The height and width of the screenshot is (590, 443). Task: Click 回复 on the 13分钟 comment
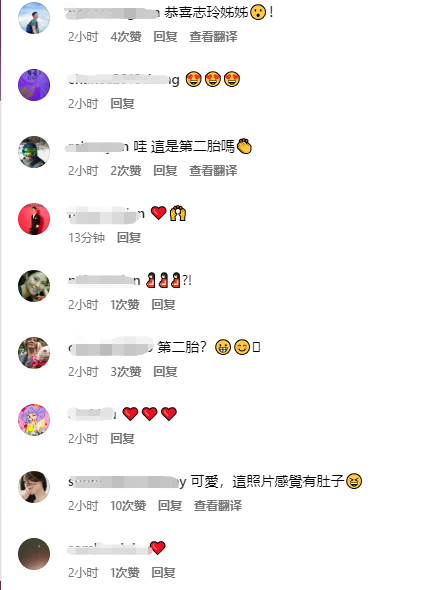tap(129, 237)
